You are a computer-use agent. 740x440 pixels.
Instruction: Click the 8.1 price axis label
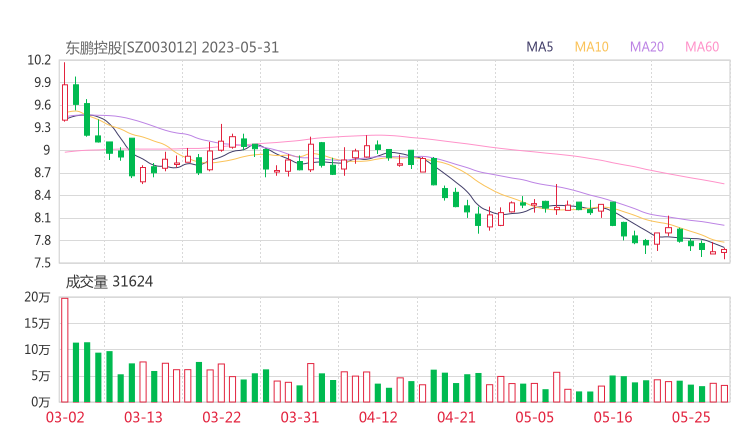[x=42, y=218]
